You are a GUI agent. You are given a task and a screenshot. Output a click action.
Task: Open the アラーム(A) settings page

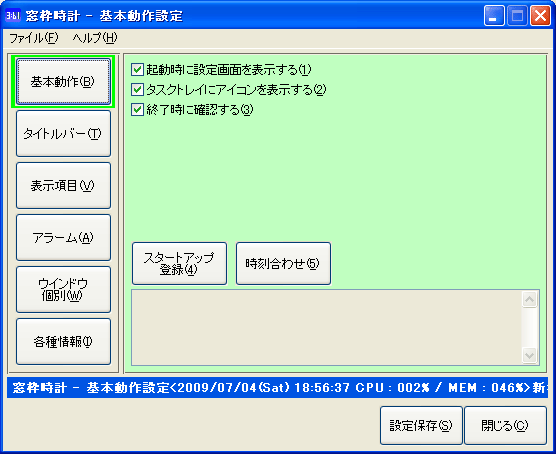(63, 238)
